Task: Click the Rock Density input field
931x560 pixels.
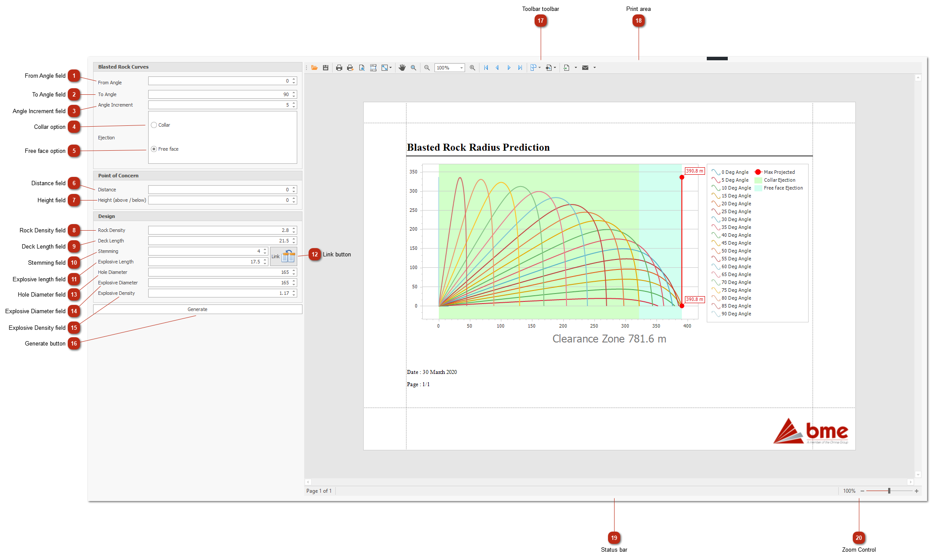Action: (x=219, y=230)
